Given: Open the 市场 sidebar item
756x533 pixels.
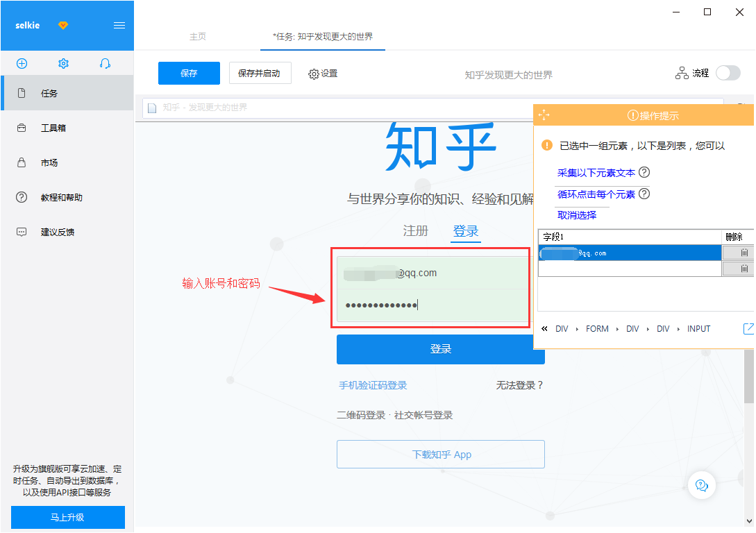Looking at the screenshot, I should pyautogui.click(x=67, y=162).
